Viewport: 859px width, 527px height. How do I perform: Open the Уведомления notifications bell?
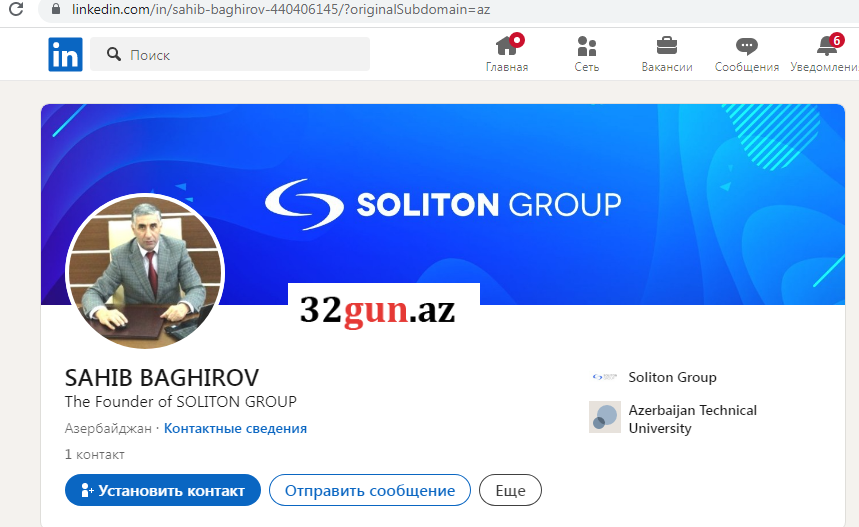826,54
